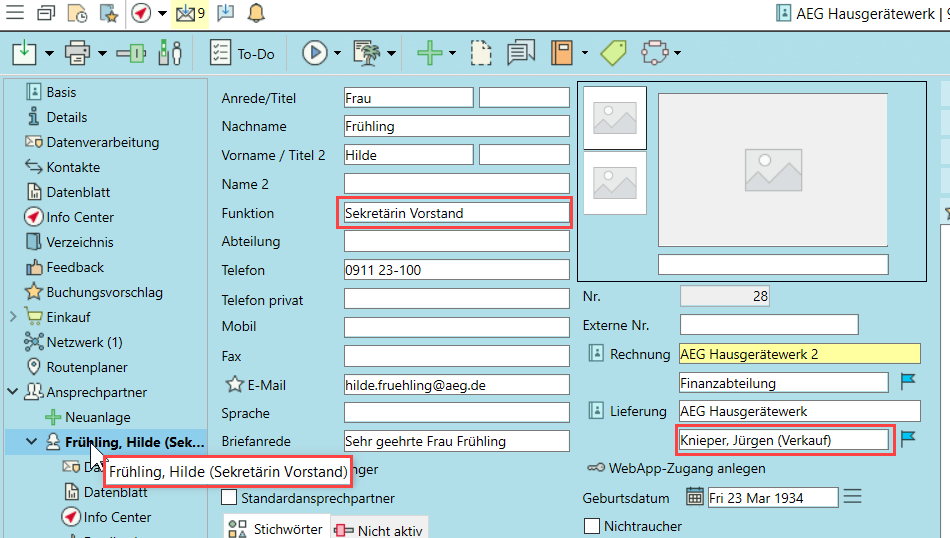The image size is (950, 538).
Task: Open Routenplaner in the sidebar
Action: (x=86, y=367)
